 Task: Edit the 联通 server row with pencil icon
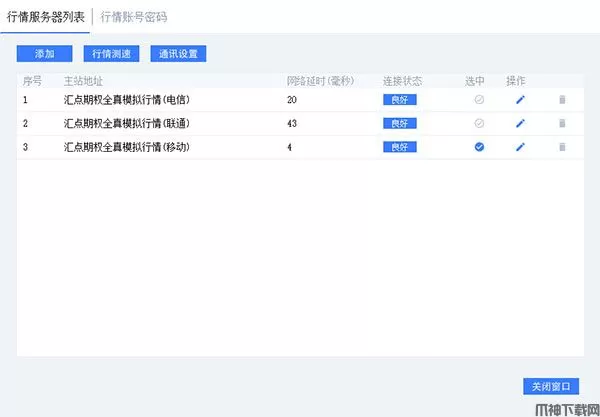point(520,124)
